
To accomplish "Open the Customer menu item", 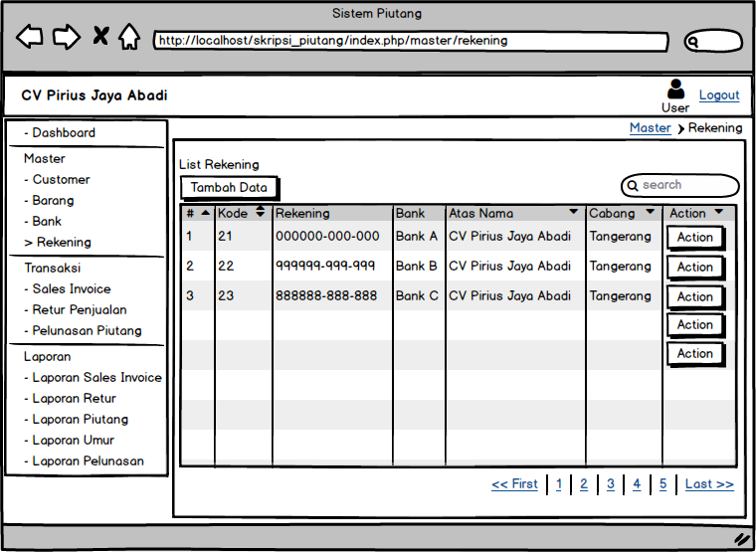I will [57, 179].
